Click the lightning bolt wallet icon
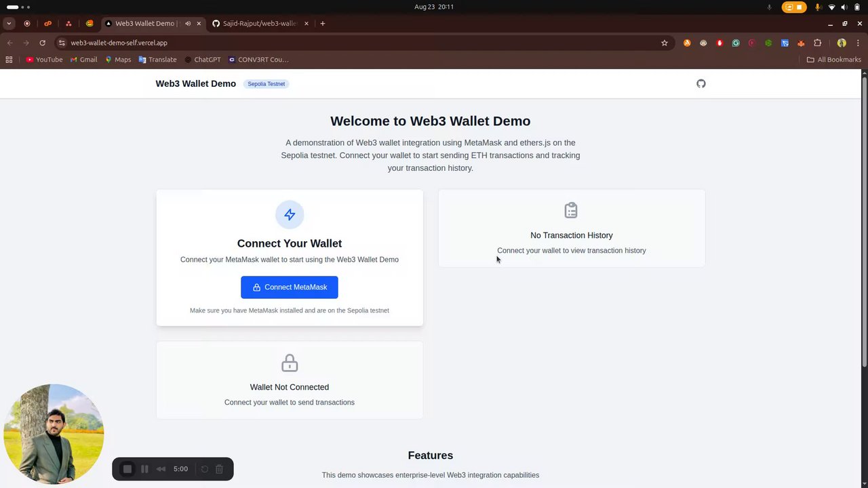The image size is (868, 488). 290,214
